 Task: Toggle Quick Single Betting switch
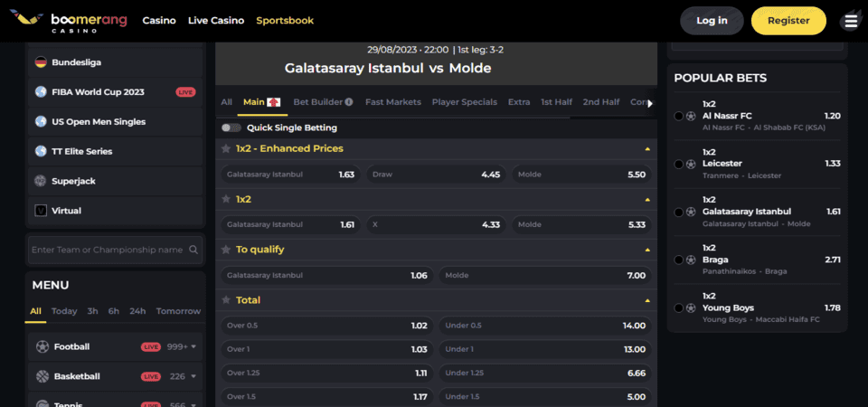pos(231,128)
